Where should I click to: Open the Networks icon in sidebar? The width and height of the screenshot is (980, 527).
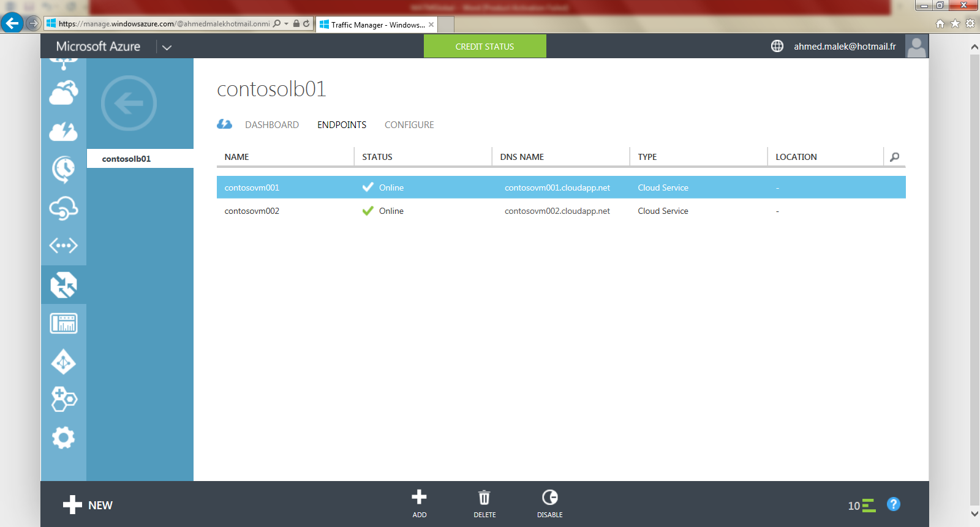point(64,246)
